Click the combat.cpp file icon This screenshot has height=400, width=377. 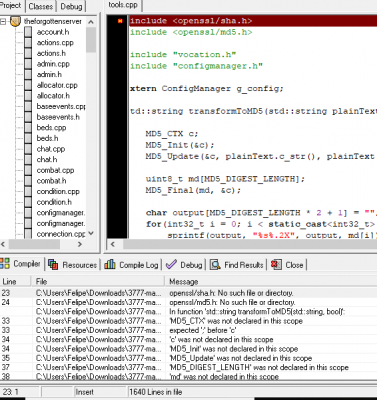(28, 170)
